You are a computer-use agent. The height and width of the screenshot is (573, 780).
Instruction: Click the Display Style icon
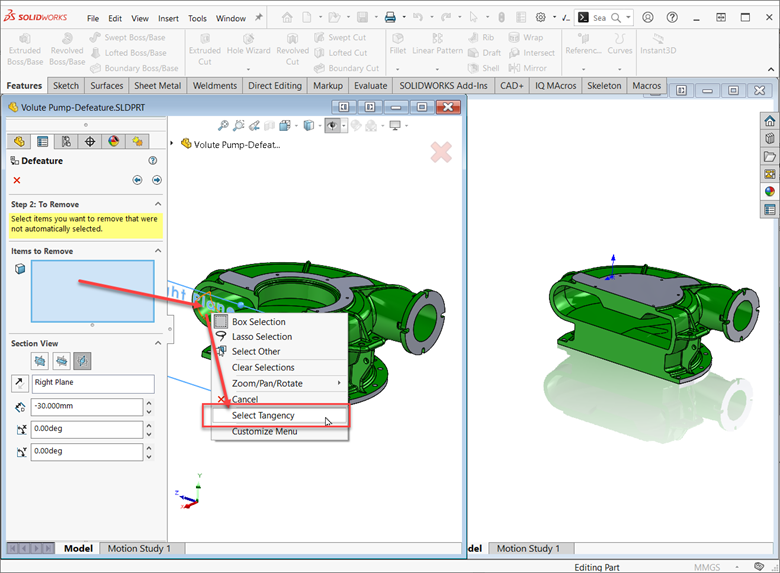(309, 125)
